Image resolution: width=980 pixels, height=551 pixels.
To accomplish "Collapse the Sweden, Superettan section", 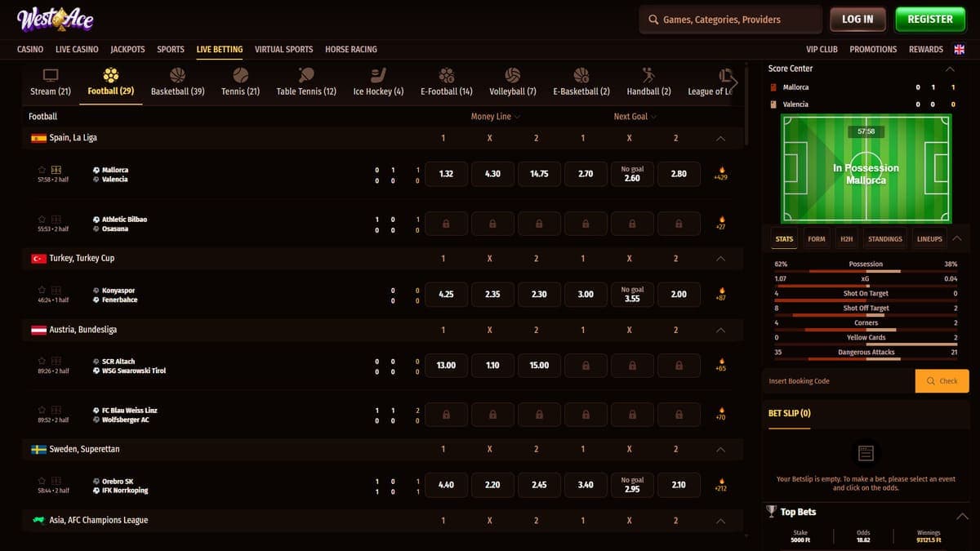I will (x=720, y=449).
